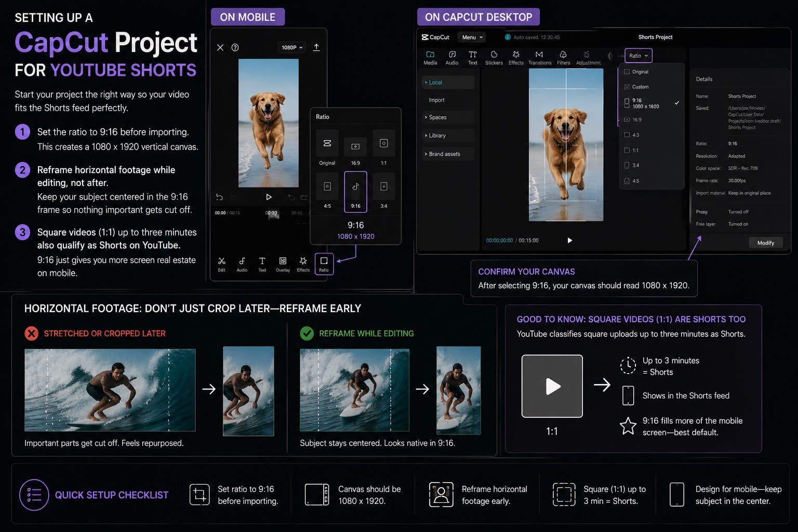Select 3:4 in the desktop Ratio list
The width and height of the screenshot is (798, 532).
pos(651,165)
